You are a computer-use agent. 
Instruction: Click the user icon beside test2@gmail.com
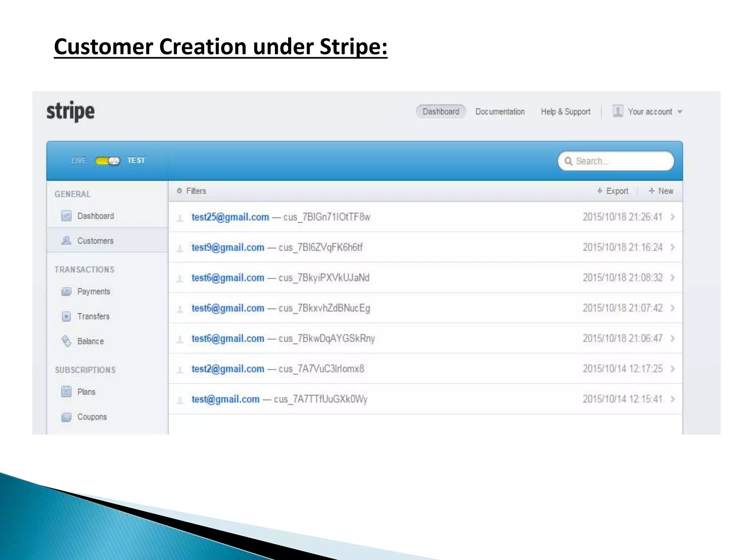pyautogui.click(x=180, y=370)
